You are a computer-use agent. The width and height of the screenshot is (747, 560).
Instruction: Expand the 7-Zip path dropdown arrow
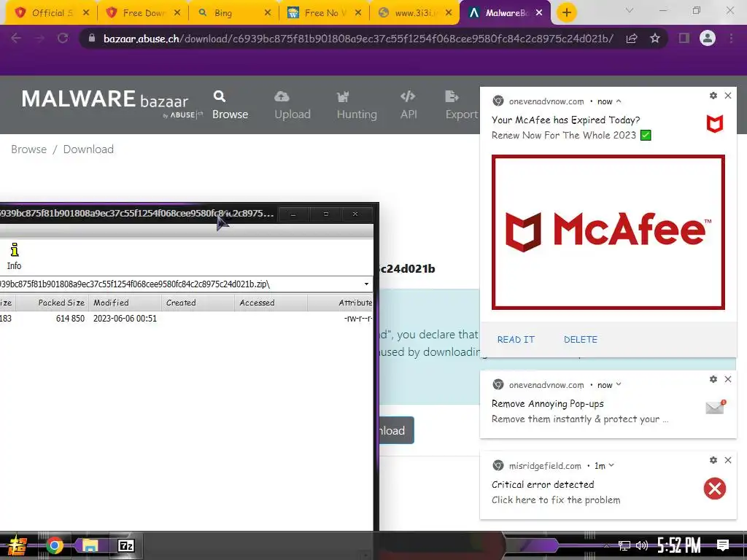click(366, 284)
